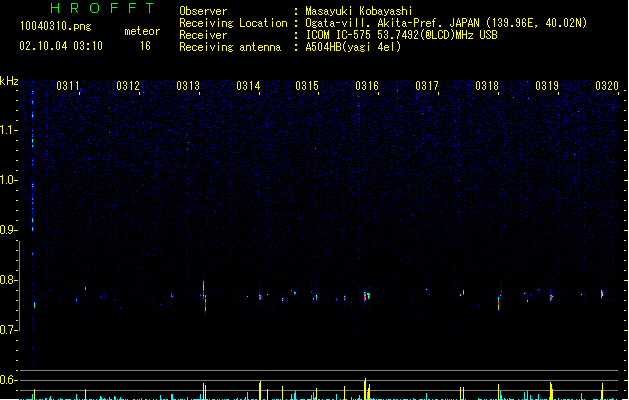Click the 0319 time marker

click(x=547, y=86)
